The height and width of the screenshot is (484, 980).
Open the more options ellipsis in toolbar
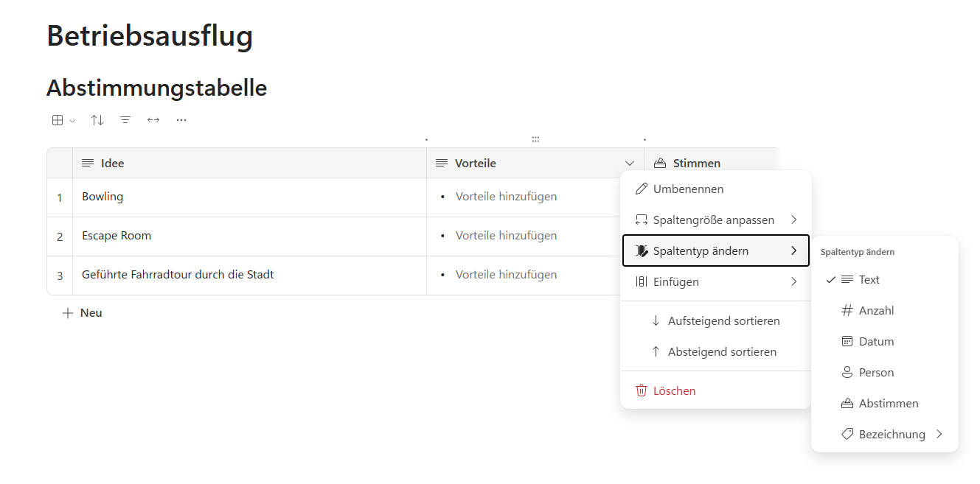181,120
